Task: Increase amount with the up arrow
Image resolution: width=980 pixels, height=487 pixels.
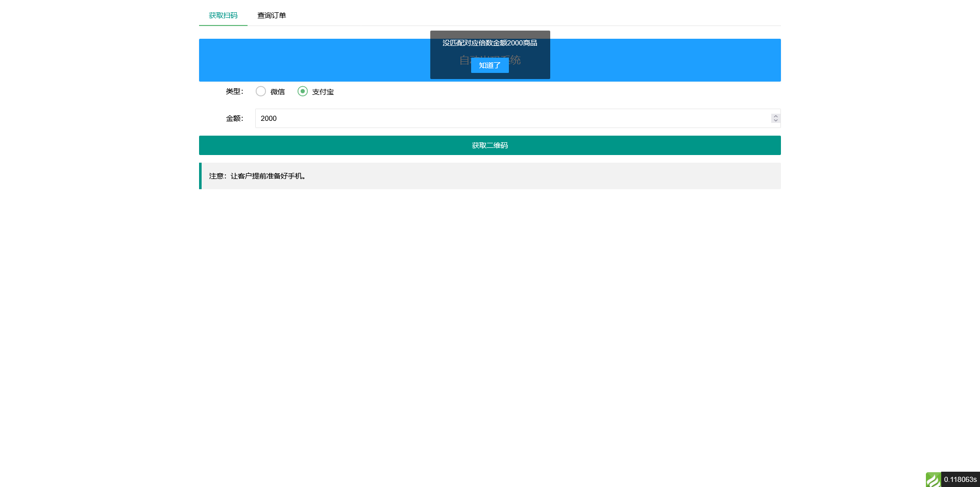Action: coord(775,116)
